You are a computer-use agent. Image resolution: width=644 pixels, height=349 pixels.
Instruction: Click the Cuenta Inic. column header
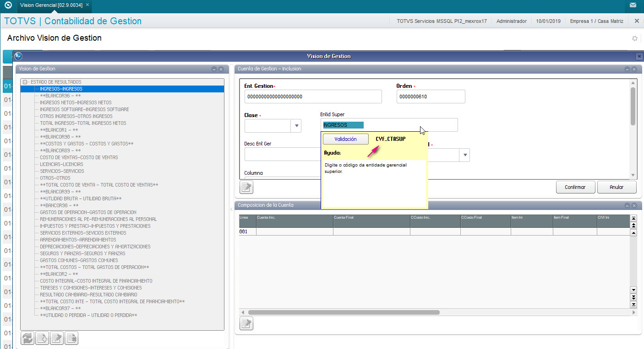pyautogui.click(x=295, y=221)
